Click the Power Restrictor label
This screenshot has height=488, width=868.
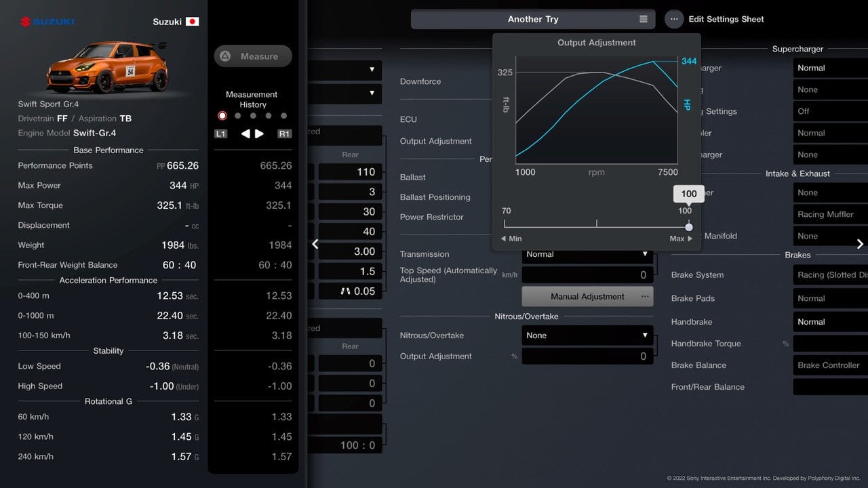pos(432,217)
